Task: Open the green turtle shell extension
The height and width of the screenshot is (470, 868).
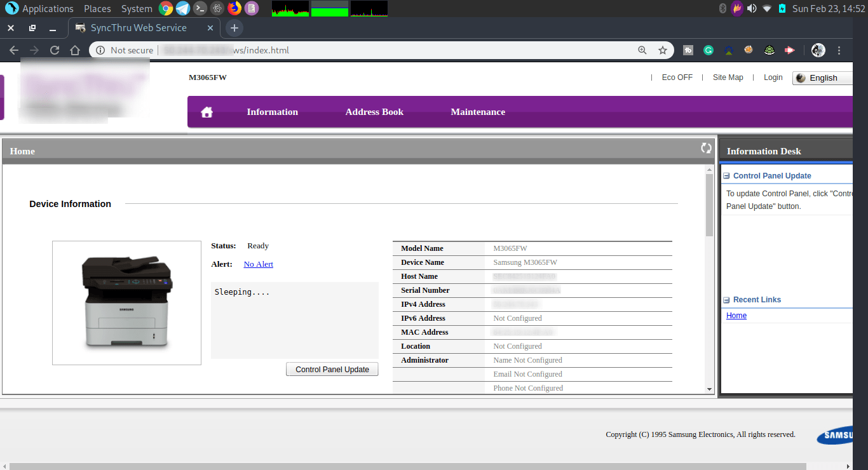Action: (769, 50)
